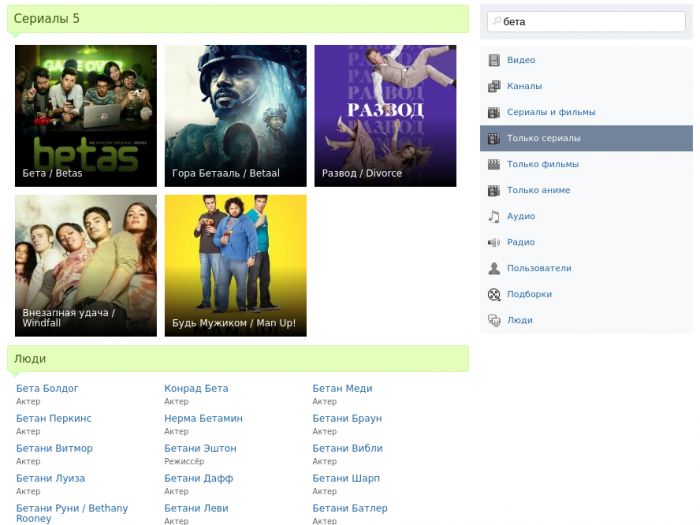Open actor Бетан Меди page
Viewport: 700px width, 525px height.
(x=342, y=389)
